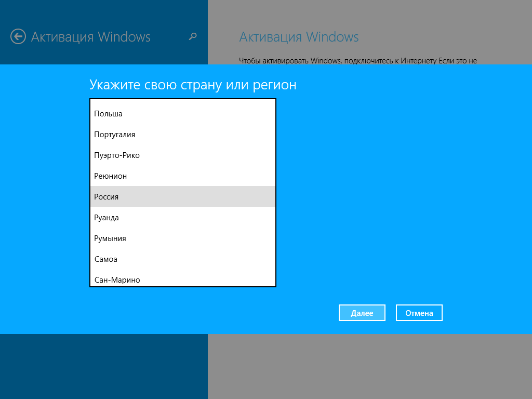Pick Румыния in the country list
This screenshot has height=399, width=532.
pyautogui.click(x=183, y=238)
